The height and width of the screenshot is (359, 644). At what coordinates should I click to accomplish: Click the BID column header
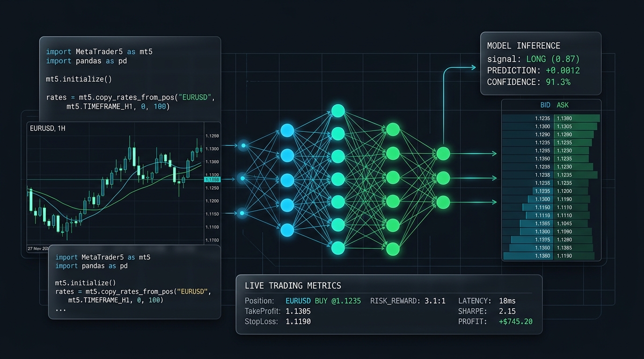[545, 105]
